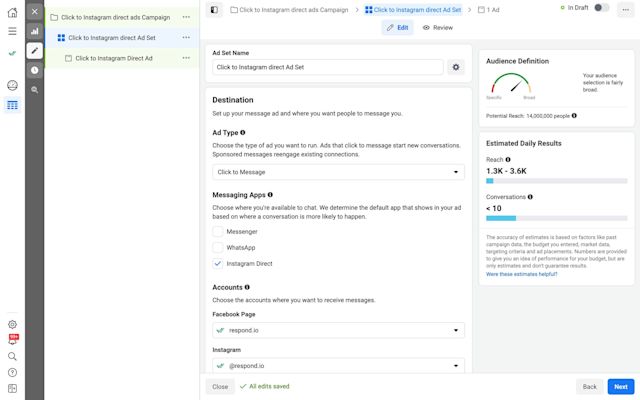Show Reach estimate info icon
640x400 pixels.
point(508,160)
